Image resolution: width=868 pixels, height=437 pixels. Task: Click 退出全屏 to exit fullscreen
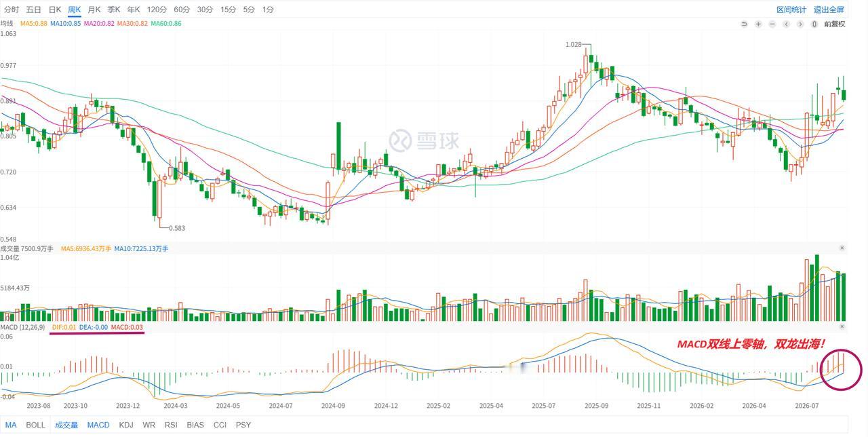(x=829, y=9)
